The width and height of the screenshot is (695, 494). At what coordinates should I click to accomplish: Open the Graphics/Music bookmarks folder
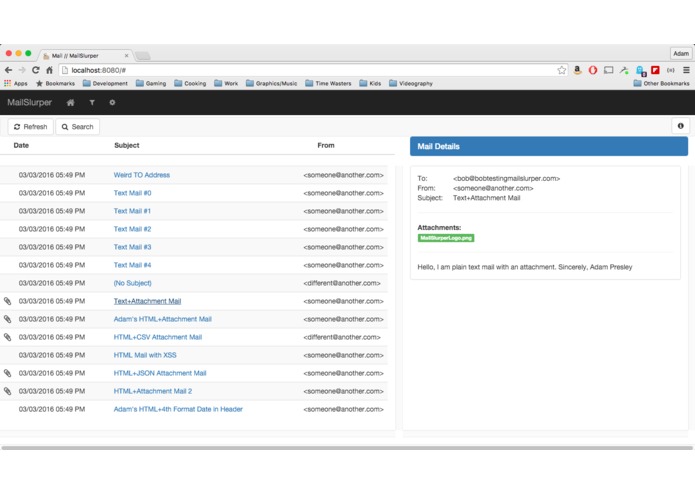pyautogui.click(x=271, y=83)
